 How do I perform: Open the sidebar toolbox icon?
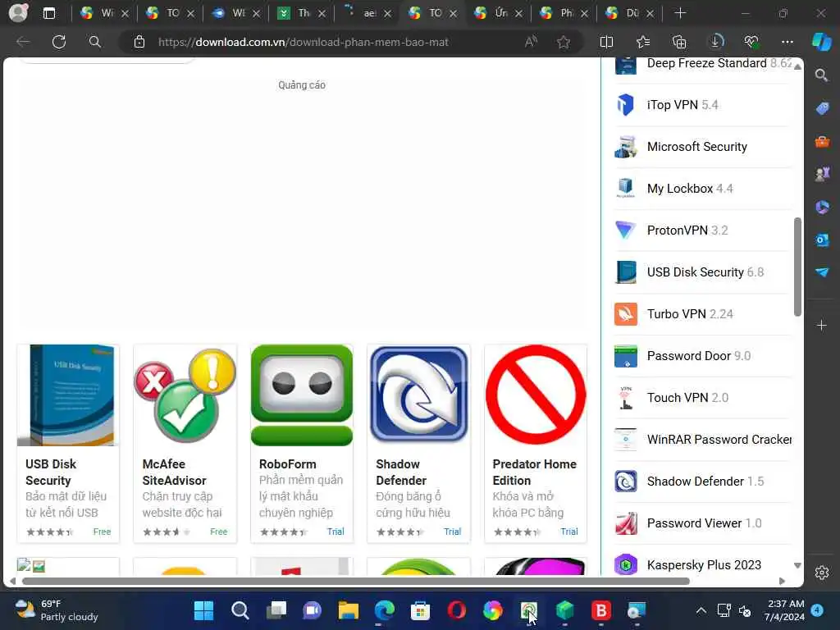pyautogui.click(x=822, y=142)
